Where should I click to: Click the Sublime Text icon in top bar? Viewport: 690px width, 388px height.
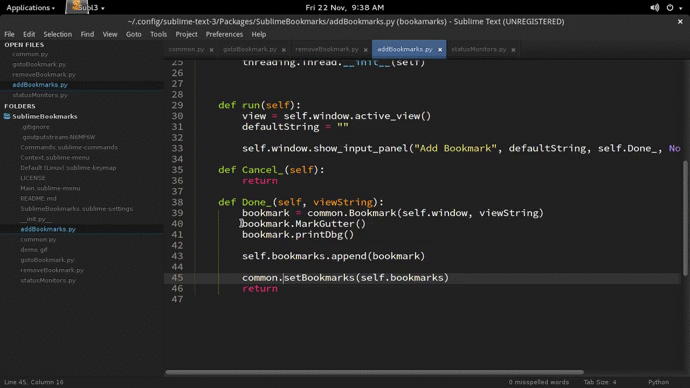pos(77,6)
